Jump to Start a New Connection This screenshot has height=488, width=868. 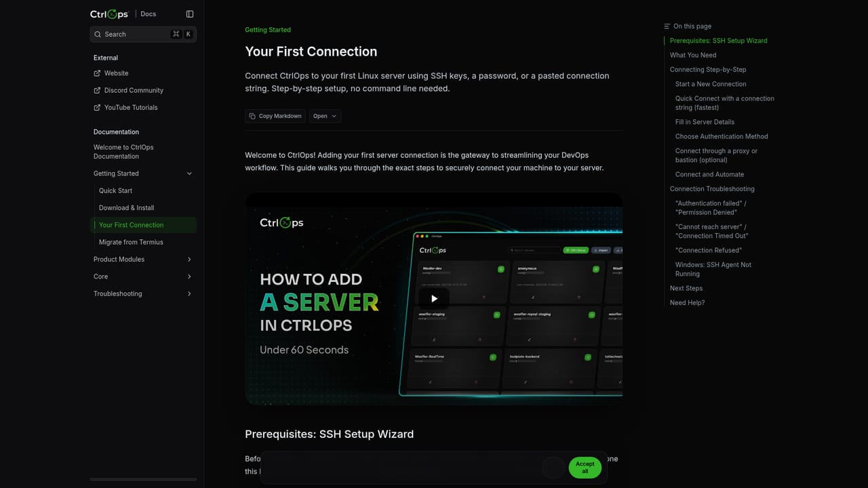tap(711, 84)
